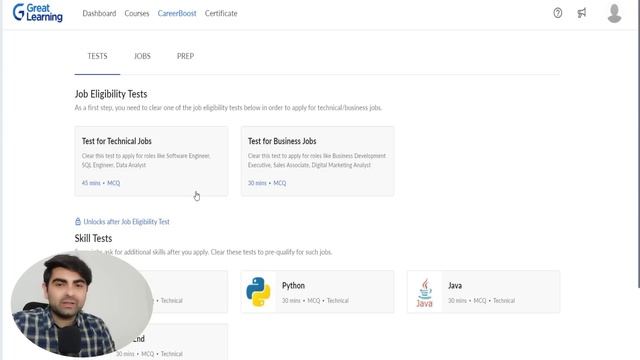The width and height of the screenshot is (640, 360).
Task: Click '30 mins • MCQ • Technical' under Python
Action: (315, 300)
